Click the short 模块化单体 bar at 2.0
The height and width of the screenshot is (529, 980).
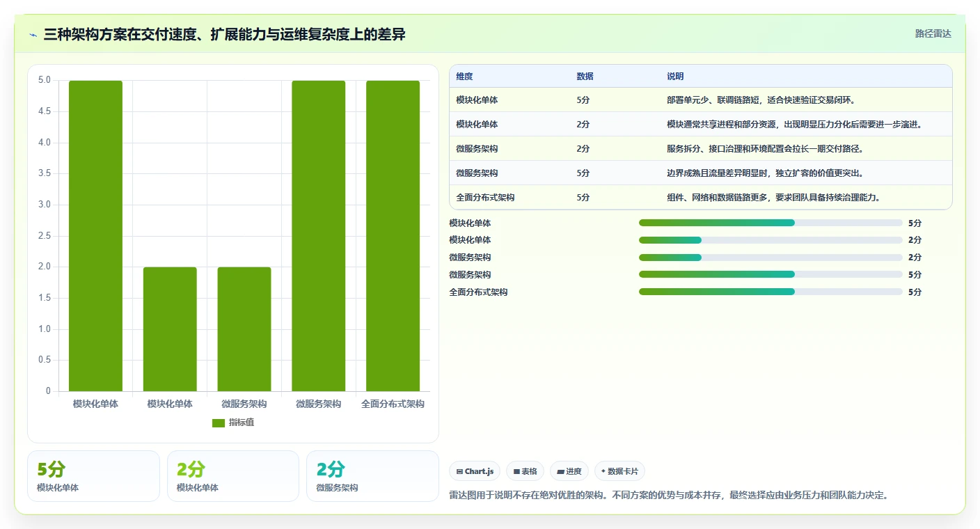coord(170,329)
